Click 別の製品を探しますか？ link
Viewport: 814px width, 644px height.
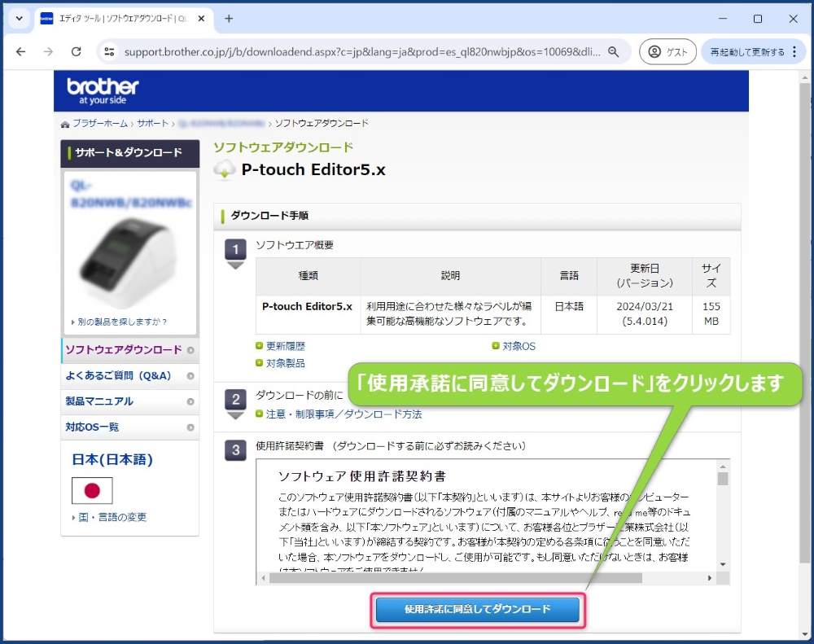point(122,322)
